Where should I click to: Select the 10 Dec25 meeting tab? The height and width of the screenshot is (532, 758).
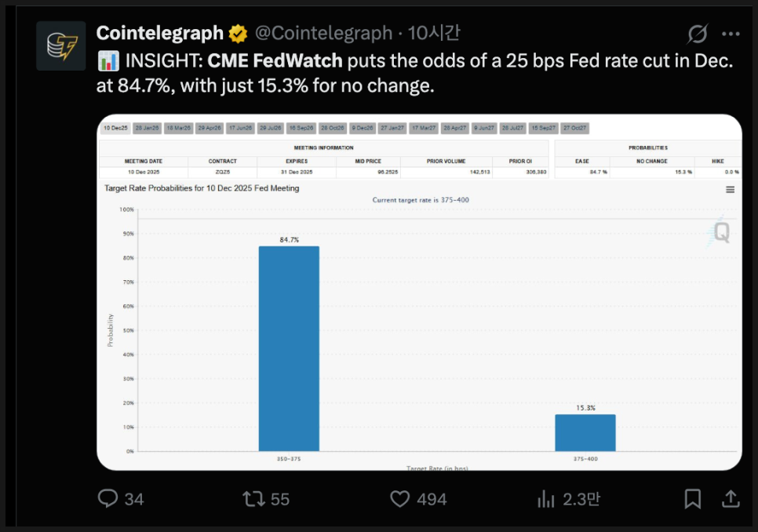tap(115, 128)
